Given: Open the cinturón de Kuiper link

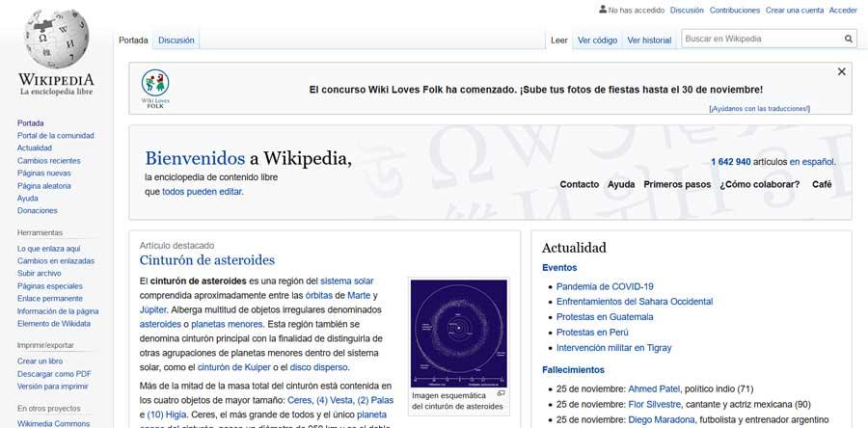Looking at the screenshot, I should 234,367.
